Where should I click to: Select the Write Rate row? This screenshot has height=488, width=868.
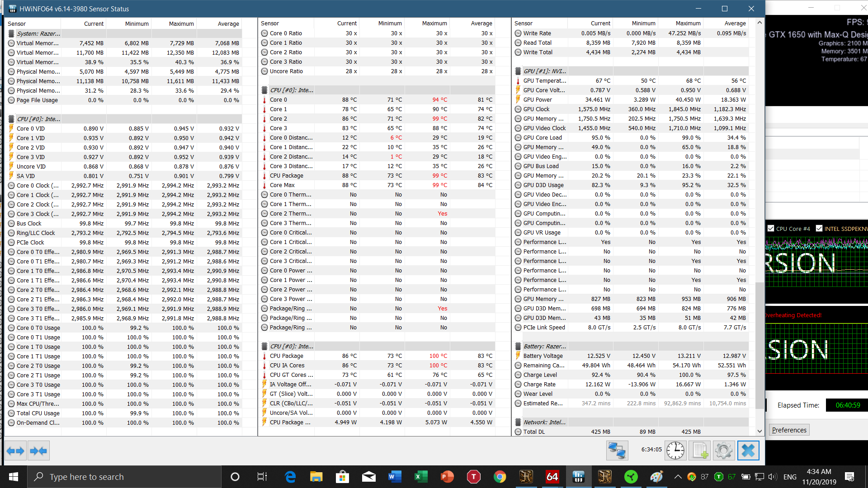[631, 33]
